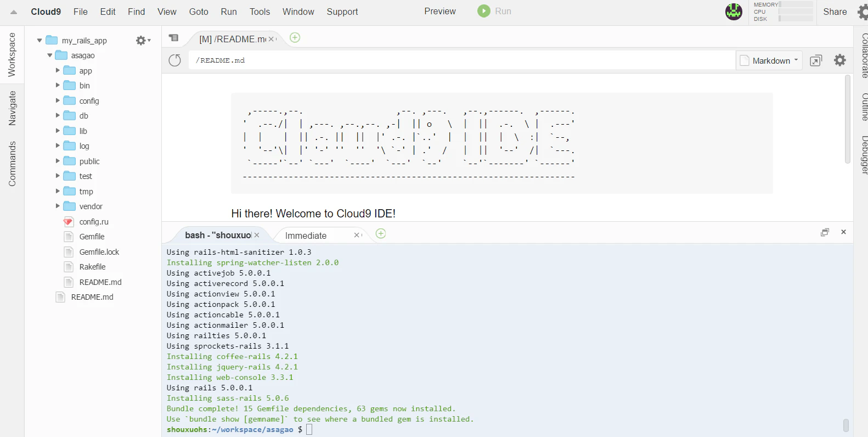Click the Share button

[x=835, y=12]
